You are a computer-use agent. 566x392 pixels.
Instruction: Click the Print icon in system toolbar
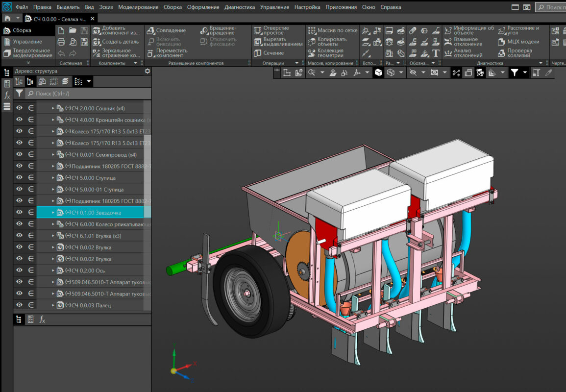coord(61,42)
